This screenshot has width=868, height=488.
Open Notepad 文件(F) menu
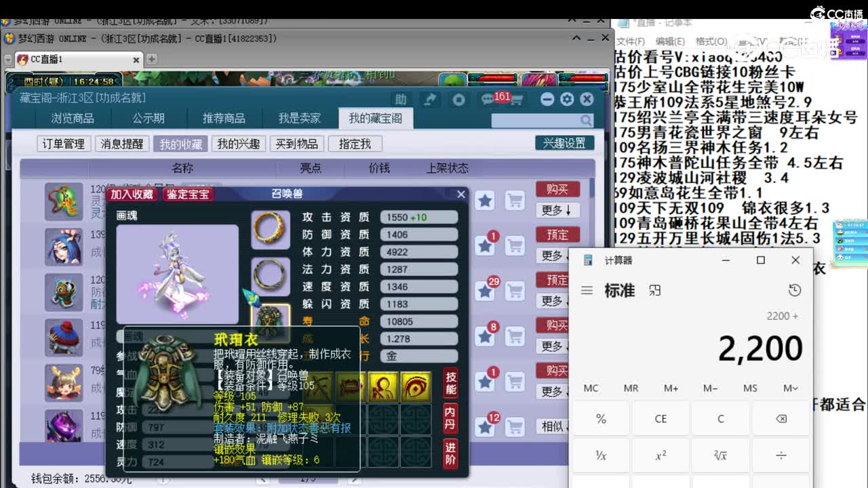pos(631,41)
